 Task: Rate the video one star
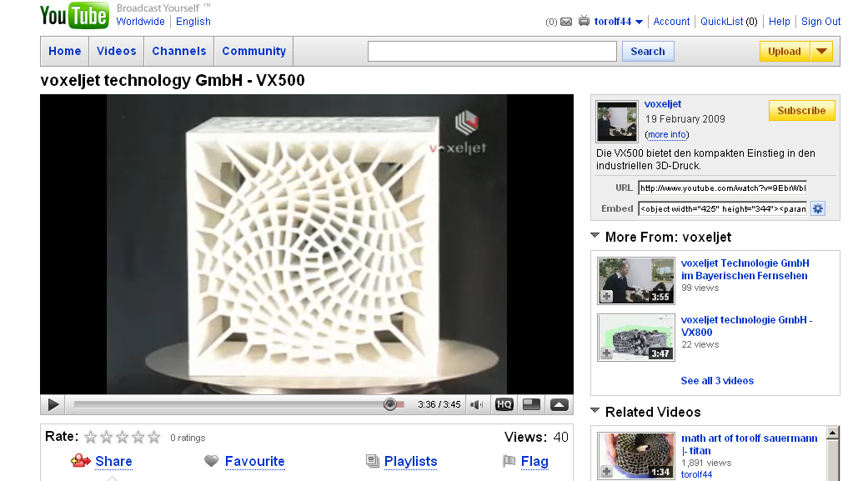point(91,438)
